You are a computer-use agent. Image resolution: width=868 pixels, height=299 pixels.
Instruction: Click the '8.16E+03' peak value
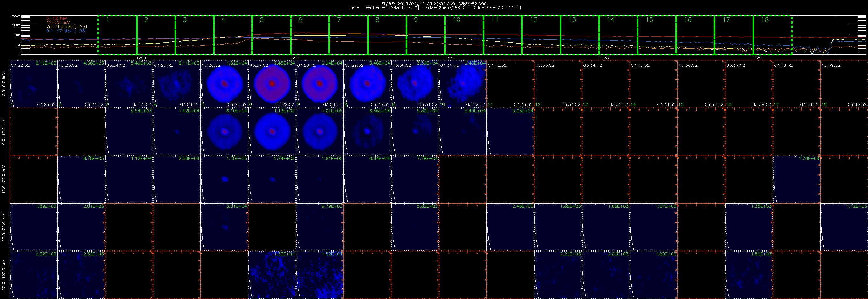(x=46, y=63)
